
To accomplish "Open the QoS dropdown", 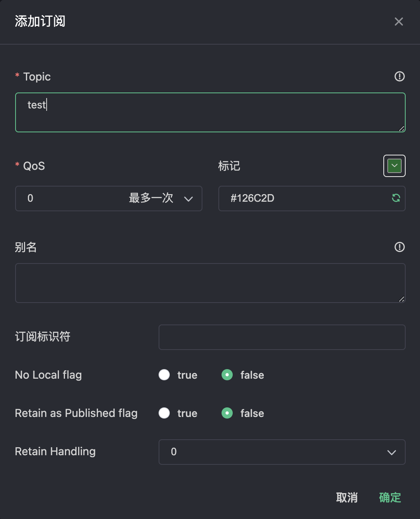I will [x=109, y=198].
